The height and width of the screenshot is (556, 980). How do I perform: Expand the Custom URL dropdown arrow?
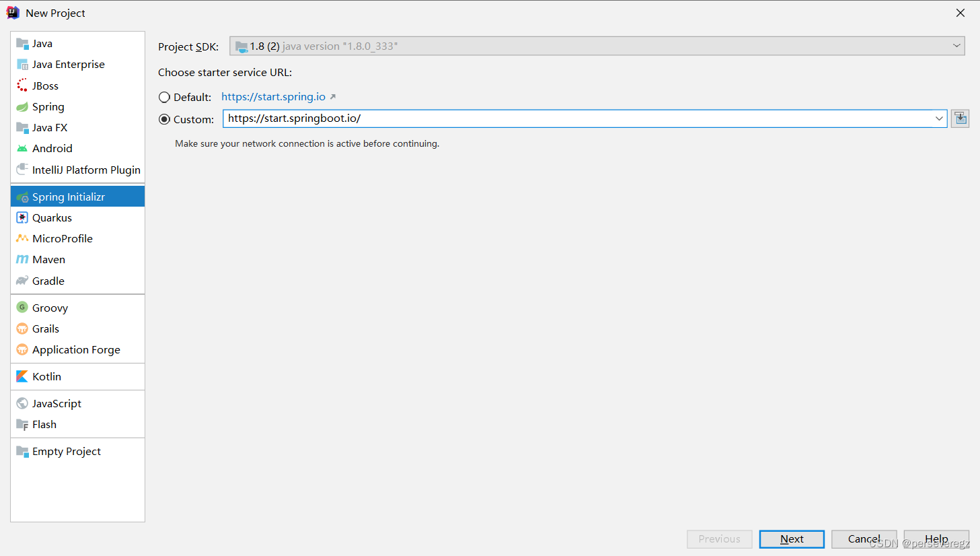point(940,118)
